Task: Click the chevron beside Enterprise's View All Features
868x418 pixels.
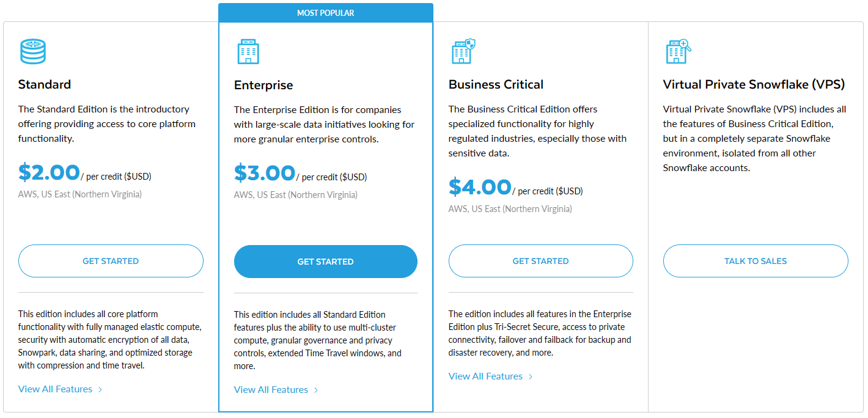Action: [x=316, y=390]
